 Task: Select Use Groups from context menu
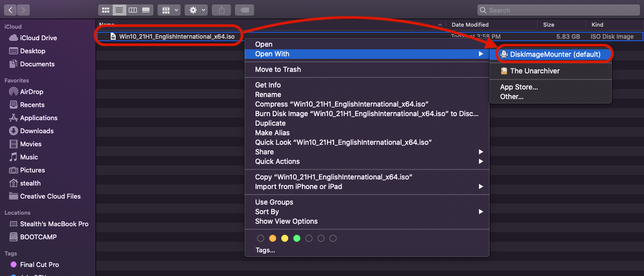(367, 202)
